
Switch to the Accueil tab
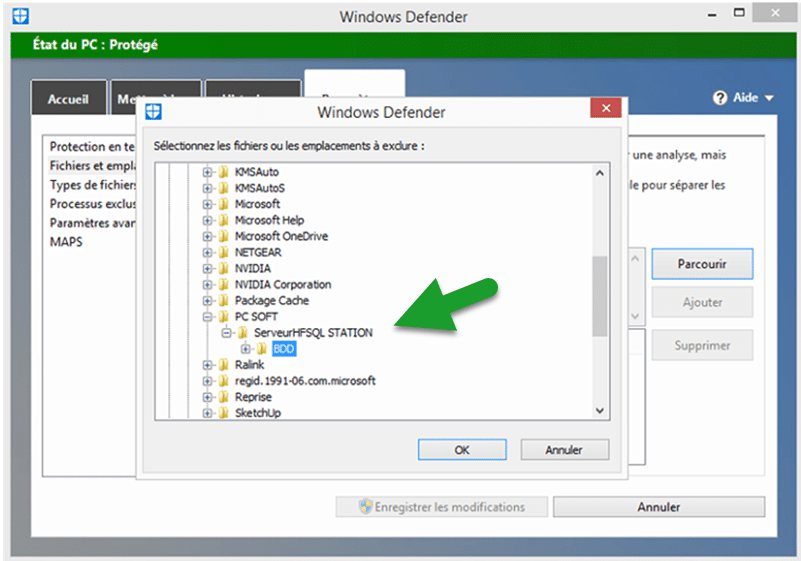click(x=68, y=99)
